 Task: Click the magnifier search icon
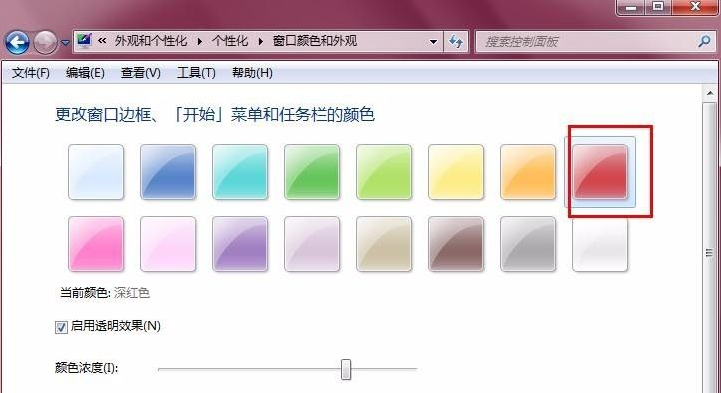coord(704,42)
